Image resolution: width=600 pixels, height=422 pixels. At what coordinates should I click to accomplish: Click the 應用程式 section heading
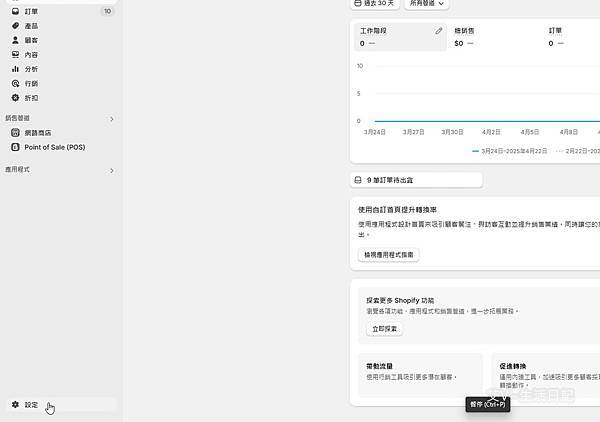pos(17,169)
